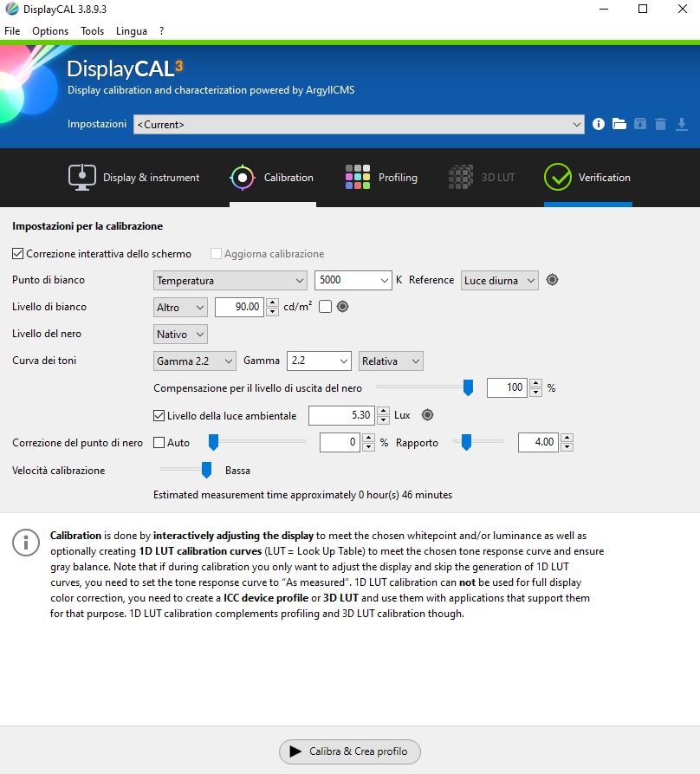Increase Rapporto value with the up spinner
Viewport: 700px width, 774px height.
(x=567, y=438)
